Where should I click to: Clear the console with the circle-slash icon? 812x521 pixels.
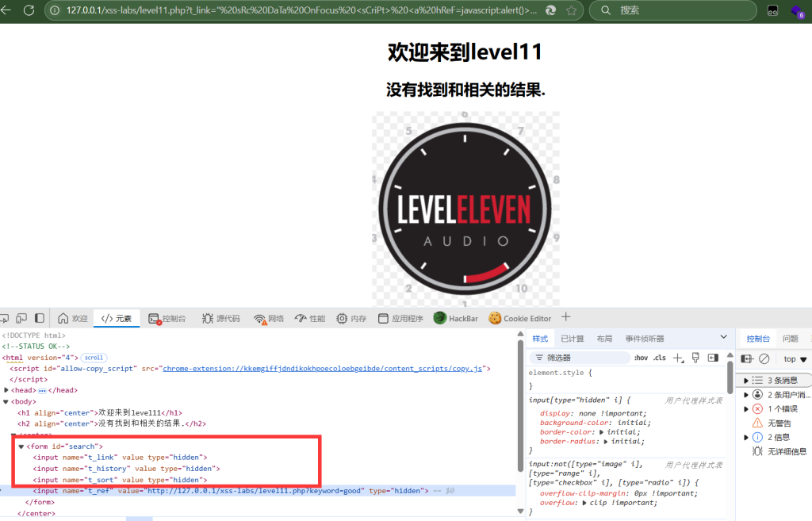coord(764,358)
